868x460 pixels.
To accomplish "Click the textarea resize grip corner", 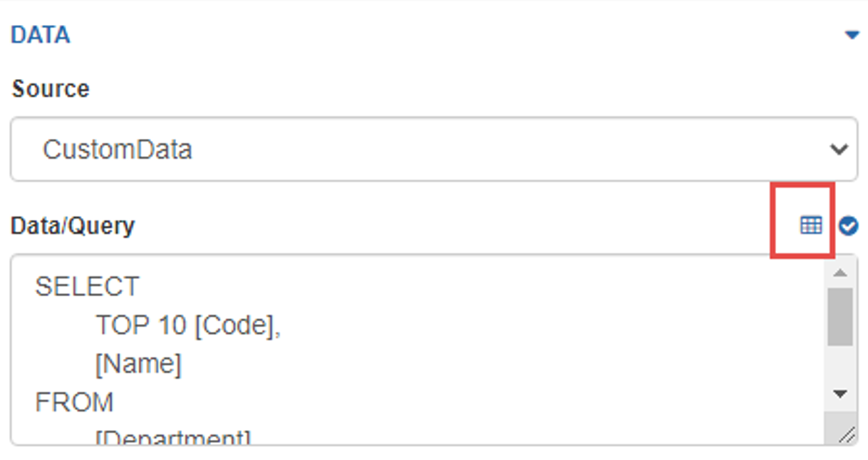I will tap(846, 434).
